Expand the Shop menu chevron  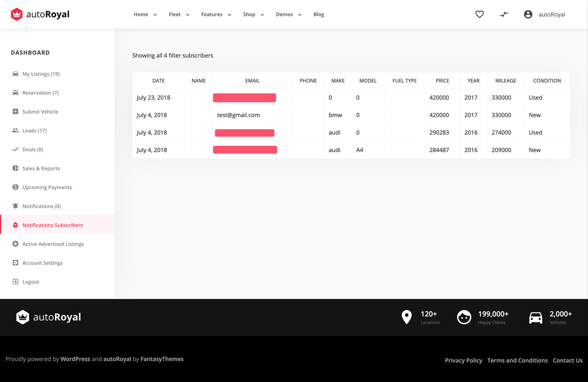tap(262, 15)
